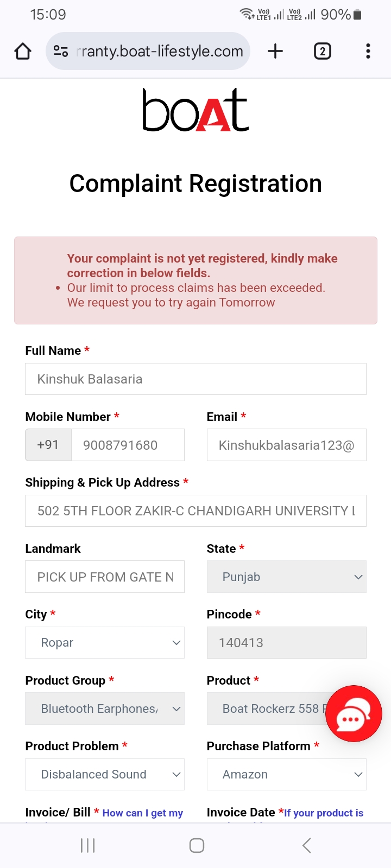
Task: Click the 'How can I get my' invoice link
Action: [x=143, y=813]
